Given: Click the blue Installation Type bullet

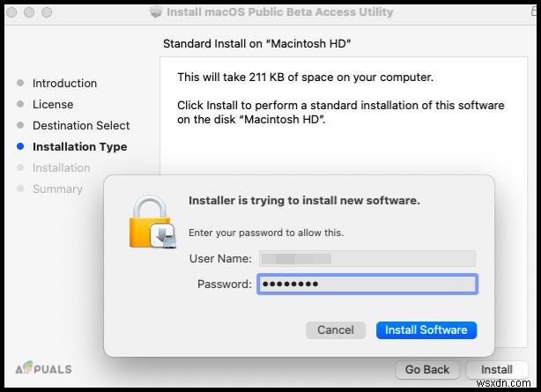Looking at the screenshot, I should 20,146.
